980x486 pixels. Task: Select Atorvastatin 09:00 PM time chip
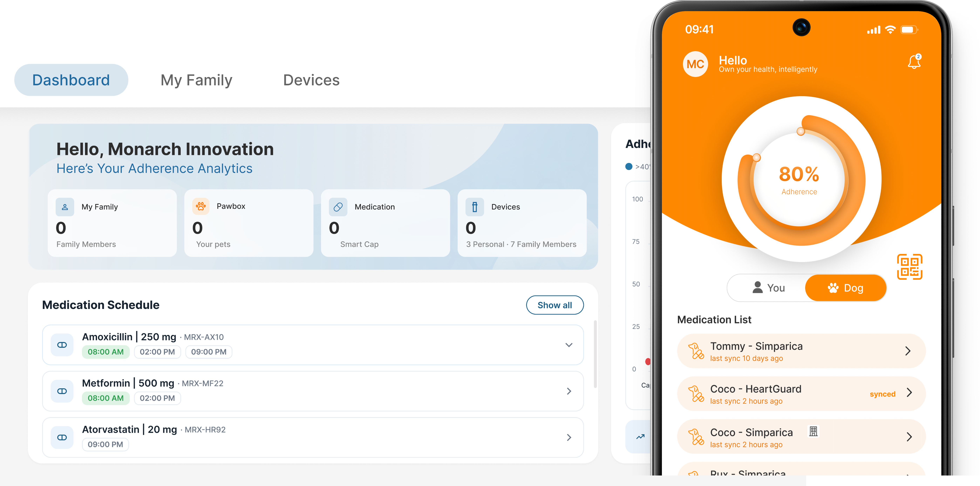(x=105, y=444)
